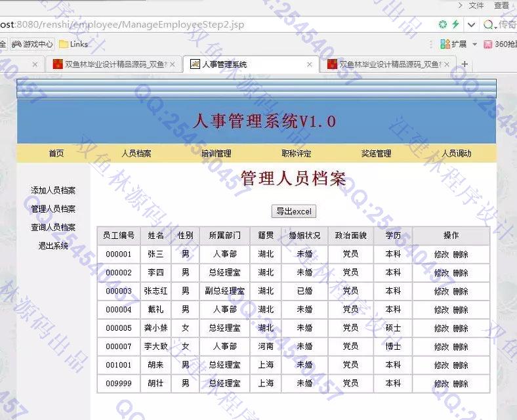Screen dimensions: 517x420
Task: Open the address bar dropdown chevron
Action: pyautogui.click(x=471, y=24)
